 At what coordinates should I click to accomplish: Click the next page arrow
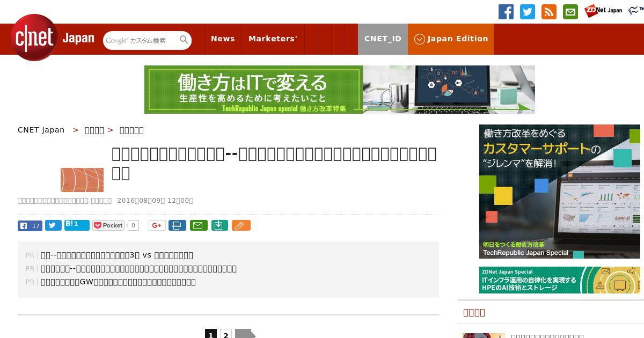point(245,334)
